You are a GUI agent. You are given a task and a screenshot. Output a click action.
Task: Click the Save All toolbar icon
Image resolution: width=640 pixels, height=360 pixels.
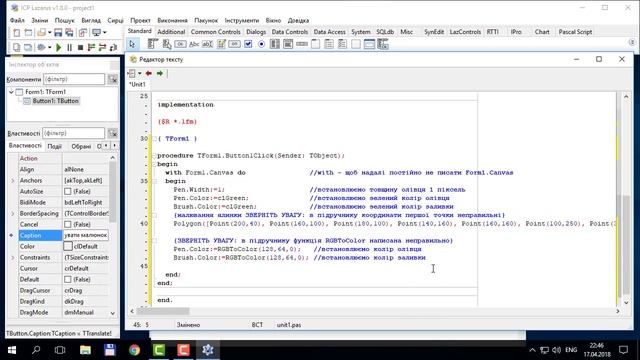point(69,33)
